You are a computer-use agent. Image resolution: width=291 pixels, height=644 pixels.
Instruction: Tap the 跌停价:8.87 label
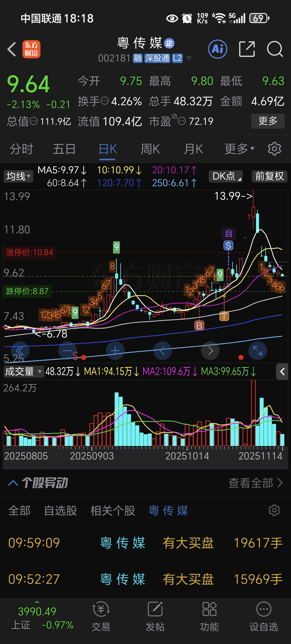[27, 291]
